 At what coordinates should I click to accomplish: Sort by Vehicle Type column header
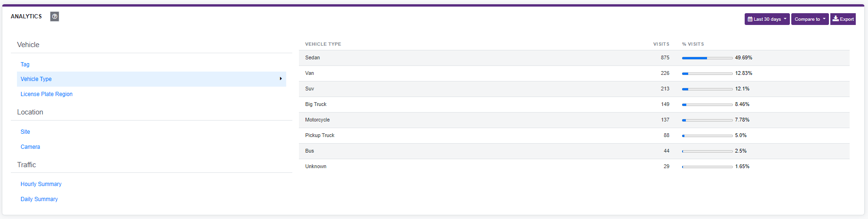point(323,44)
